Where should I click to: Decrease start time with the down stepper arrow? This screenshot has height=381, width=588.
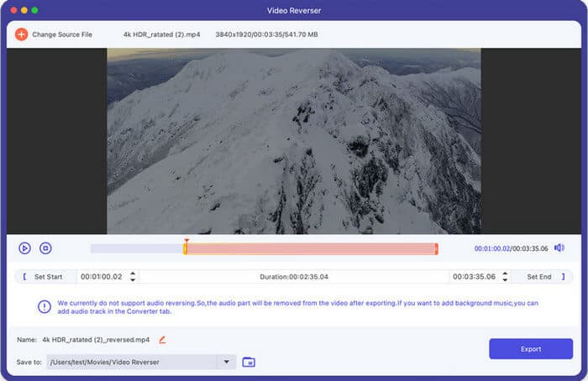click(133, 279)
